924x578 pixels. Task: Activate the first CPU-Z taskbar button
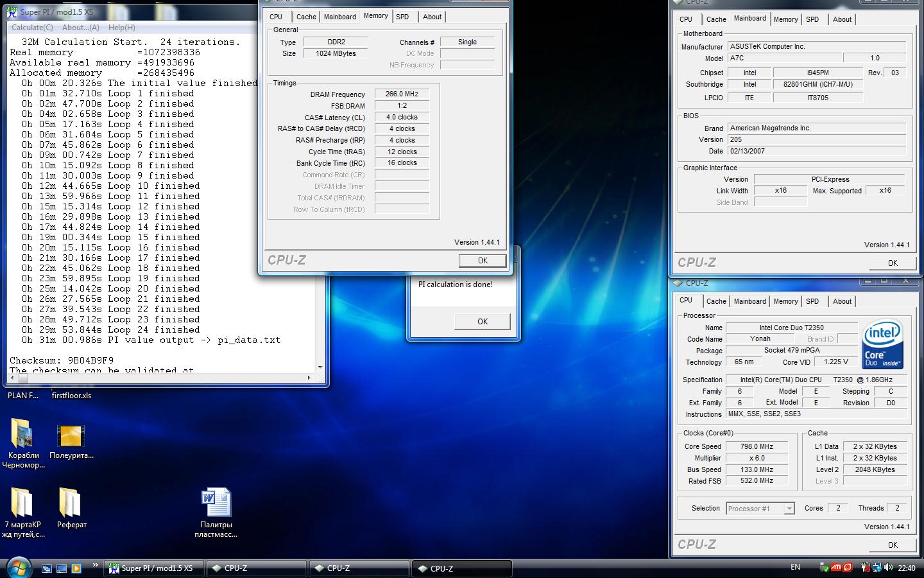pos(257,568)
